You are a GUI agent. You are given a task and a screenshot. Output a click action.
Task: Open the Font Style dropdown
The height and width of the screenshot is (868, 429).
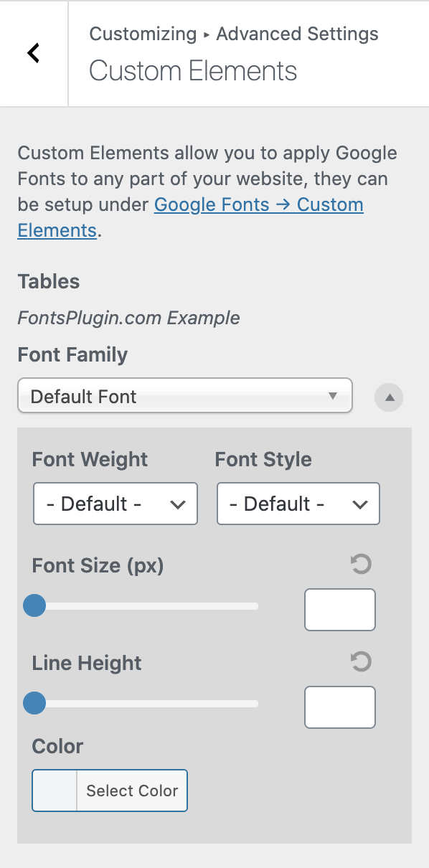pos(298,504)
